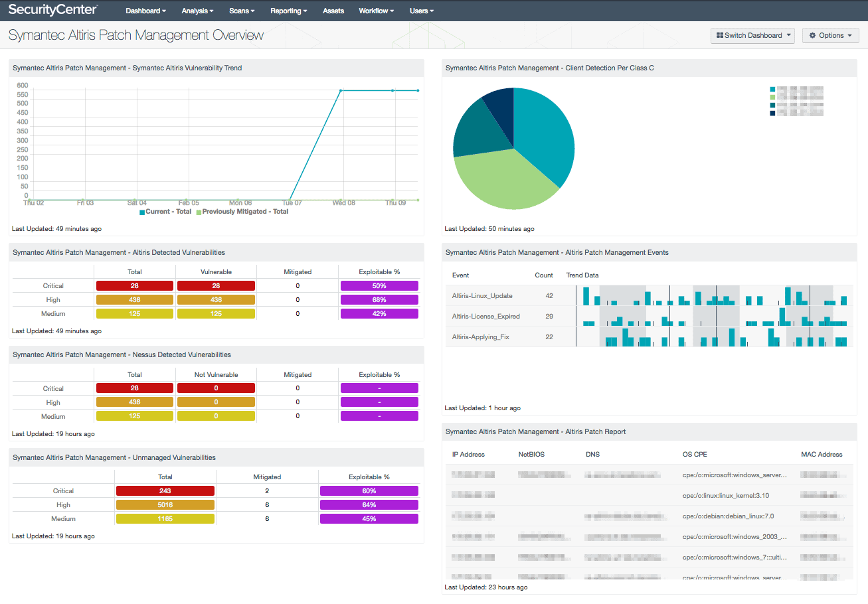The image size is (868, 604).
Task: Click the Altiris-Linux_Update event row
Action: click(x=649, y=296)
